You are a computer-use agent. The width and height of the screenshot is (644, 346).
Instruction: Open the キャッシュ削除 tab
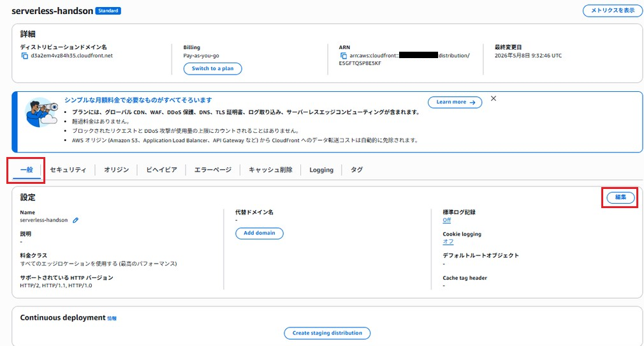tap(270, 170)
